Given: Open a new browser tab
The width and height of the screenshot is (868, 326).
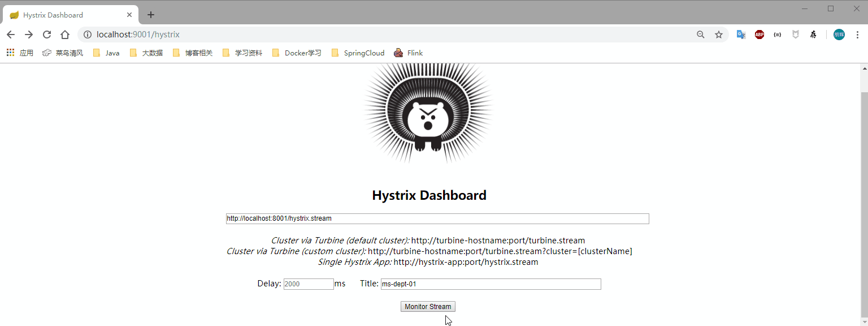Looking at the screenshot, I should (x=151, y=15).
